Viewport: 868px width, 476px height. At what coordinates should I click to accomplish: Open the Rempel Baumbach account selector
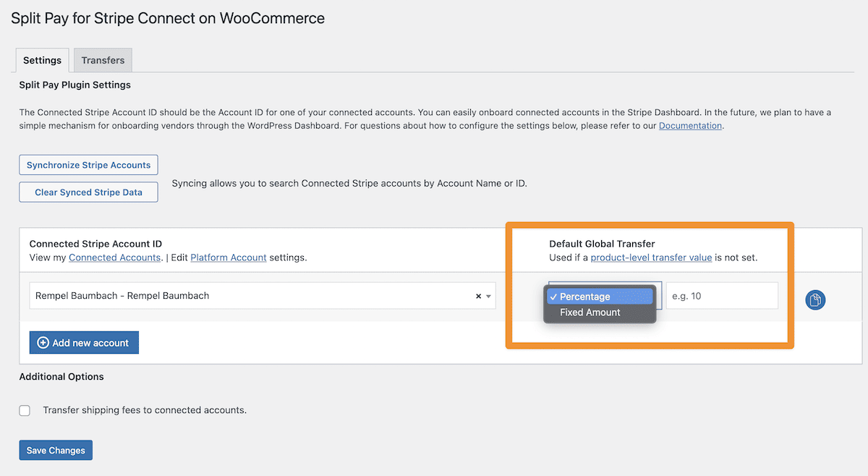coord(263,296)
